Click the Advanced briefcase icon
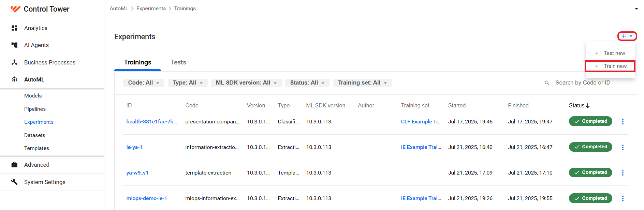Viewport: 644px width, 210px height. tap(14, 165)
